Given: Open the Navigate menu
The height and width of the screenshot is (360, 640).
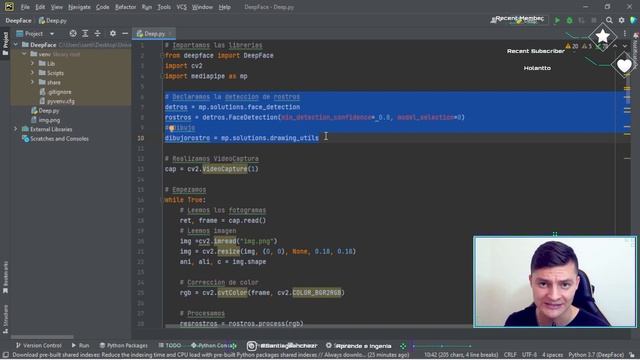Looking at the screenshot, I should (79, 7).
